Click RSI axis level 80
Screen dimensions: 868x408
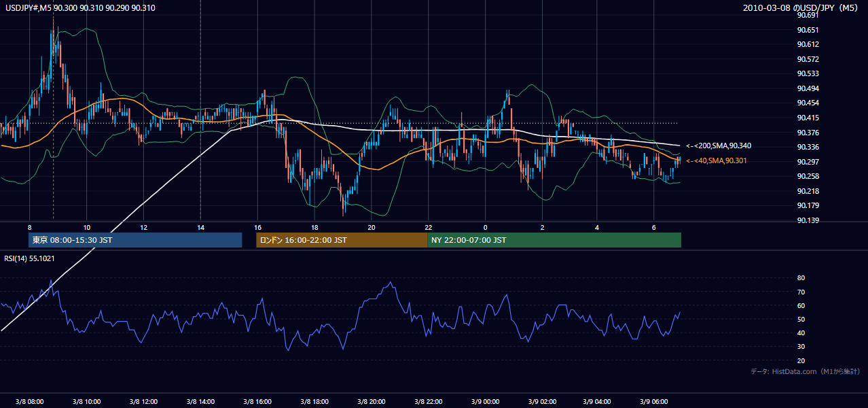pos(801,278)
